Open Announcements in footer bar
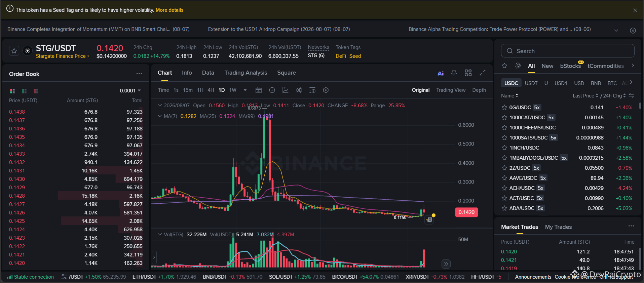This screenshot has height=283, width=644. click(x=533, y=277)
